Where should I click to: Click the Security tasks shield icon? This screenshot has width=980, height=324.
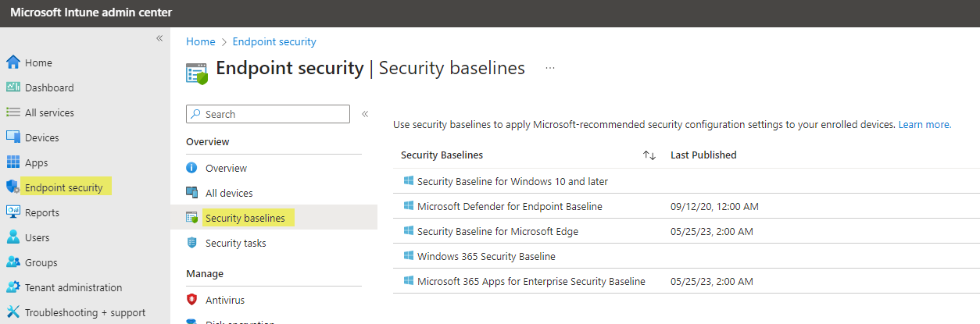(x=192, y=243)
